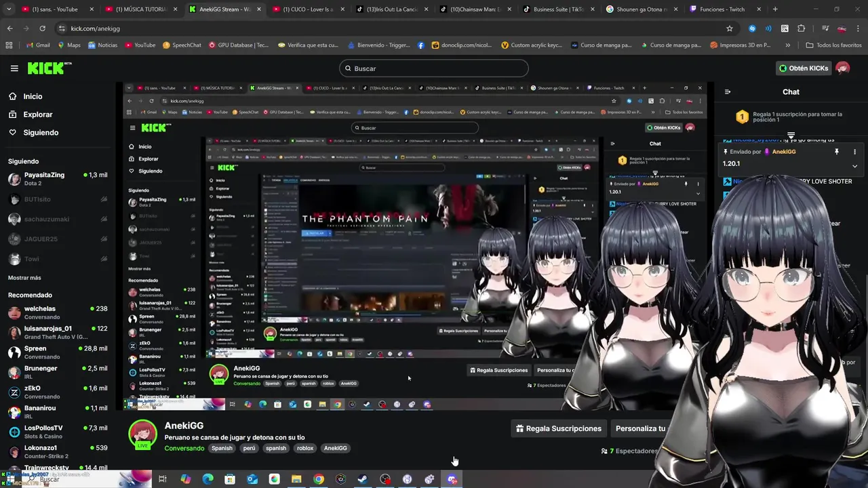Open recommended channel welchelas
This screenshot has height=488, width=868.
[58, 312]
